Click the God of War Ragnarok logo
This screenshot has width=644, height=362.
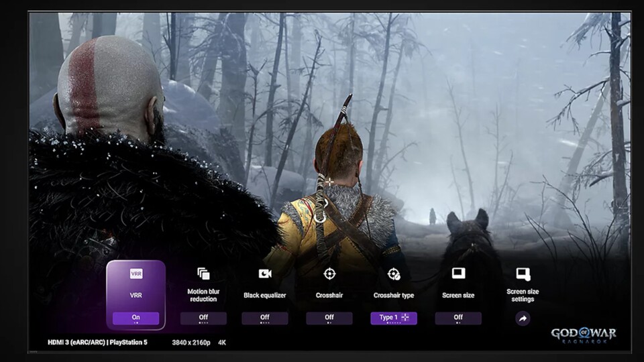pos(583,335)
